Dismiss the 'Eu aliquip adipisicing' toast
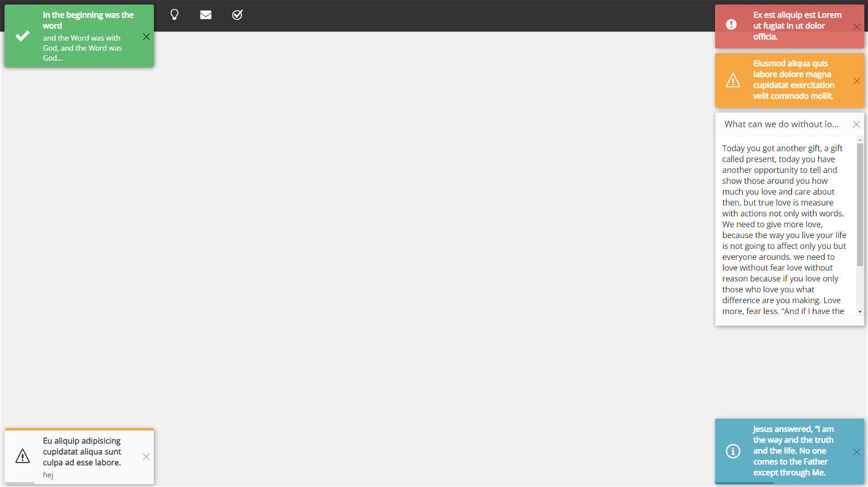The height and width of the screenshot is (487, 868). coord(146,457)
